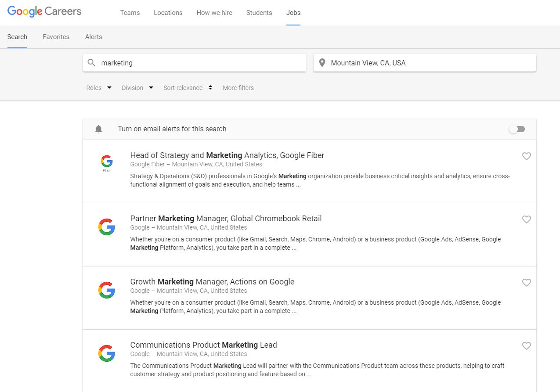The width and height of the screenshot is (560, 392).
Task: Open Head of Strategy and Marketing Analytics job
Action: [x=228, y=155]
